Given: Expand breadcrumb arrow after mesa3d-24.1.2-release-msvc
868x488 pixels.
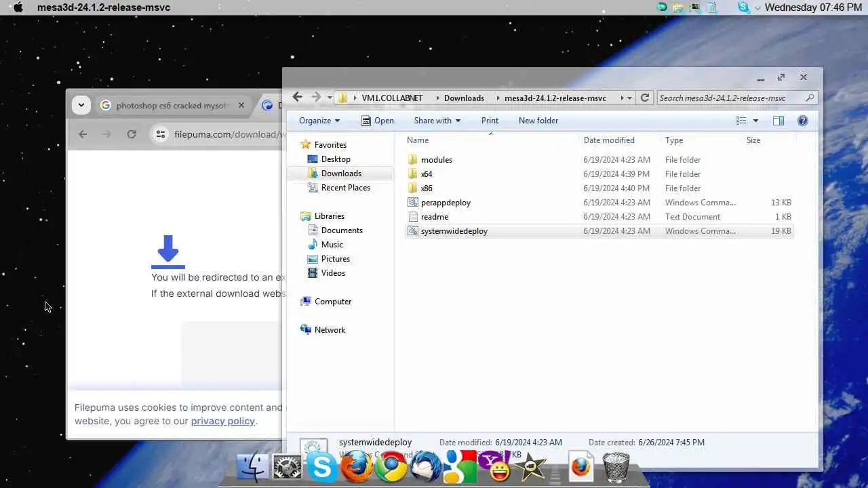Looking at the screenshot, I should (622, 98).
